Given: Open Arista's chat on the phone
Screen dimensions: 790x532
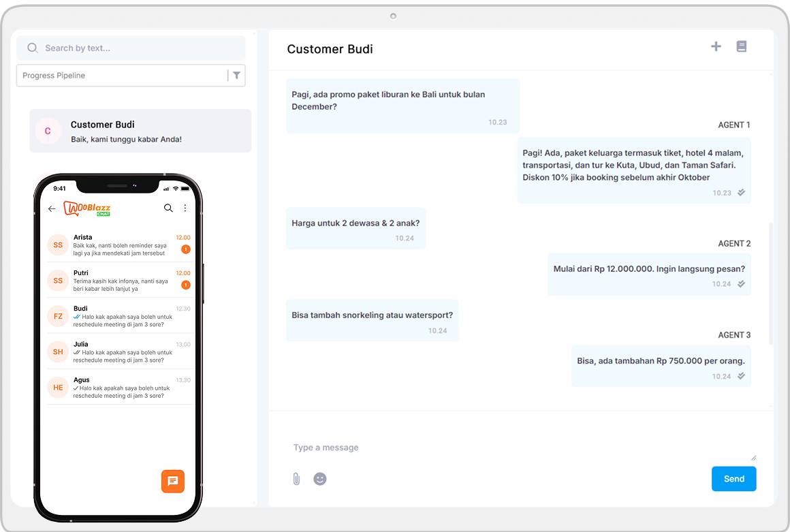Looking at the screenshot, I should click(120, 245).
